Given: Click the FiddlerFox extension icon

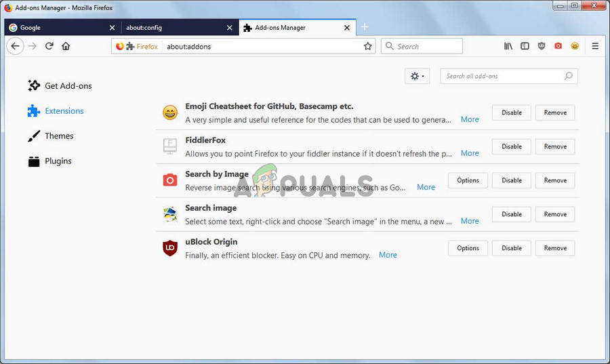Looking at the screenshot, I should tap(170, 146).
